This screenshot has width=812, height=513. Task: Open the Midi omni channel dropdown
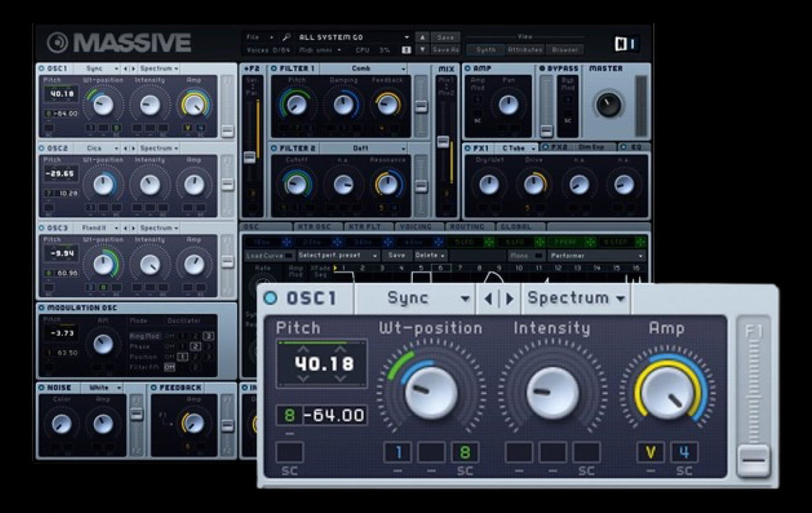click(x=321, y=50)
